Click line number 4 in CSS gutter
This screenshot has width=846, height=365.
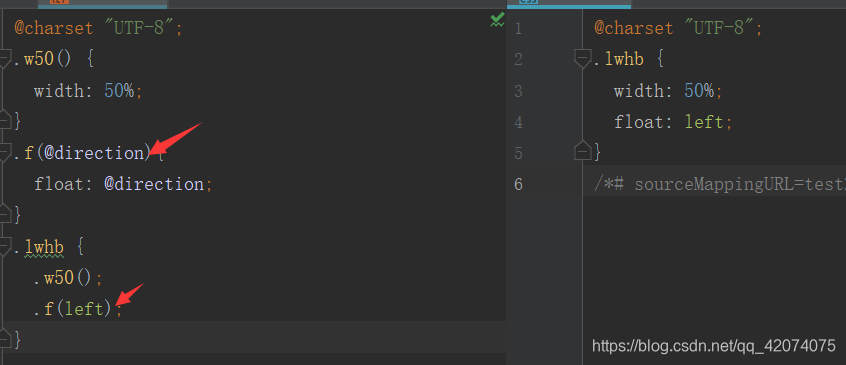(518, 122)
